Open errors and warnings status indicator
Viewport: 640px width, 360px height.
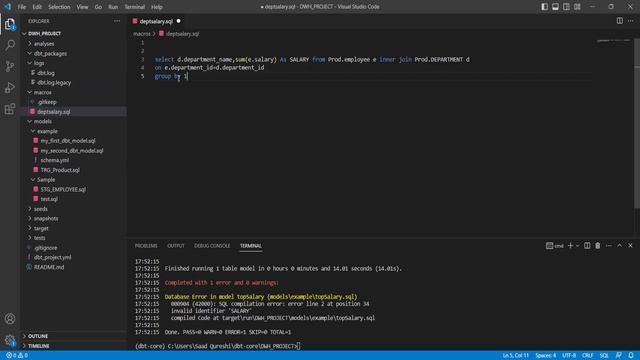[x=17, y=356]
